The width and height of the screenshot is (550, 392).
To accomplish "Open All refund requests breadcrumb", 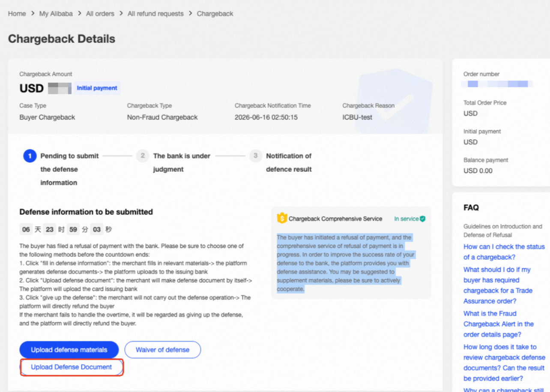I will coord(155,14).
